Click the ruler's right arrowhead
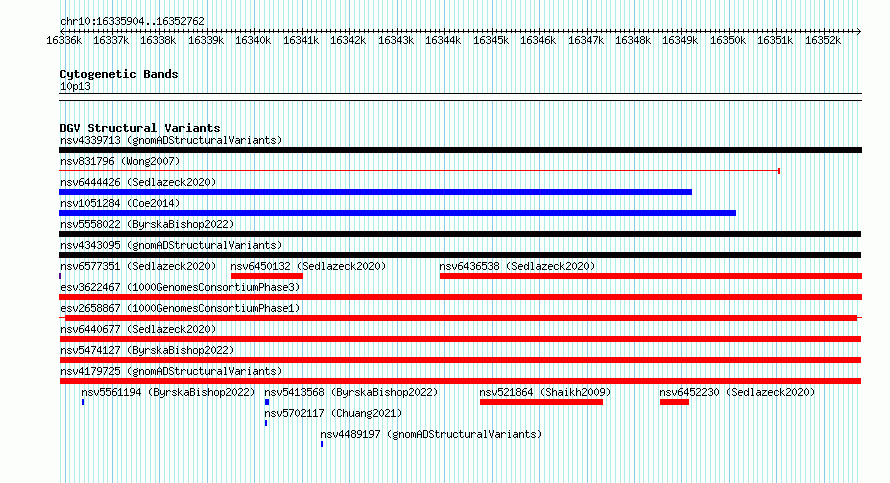The width and height of the screenshot is (890, 483). pyautogui.click(x=859, y=31)
